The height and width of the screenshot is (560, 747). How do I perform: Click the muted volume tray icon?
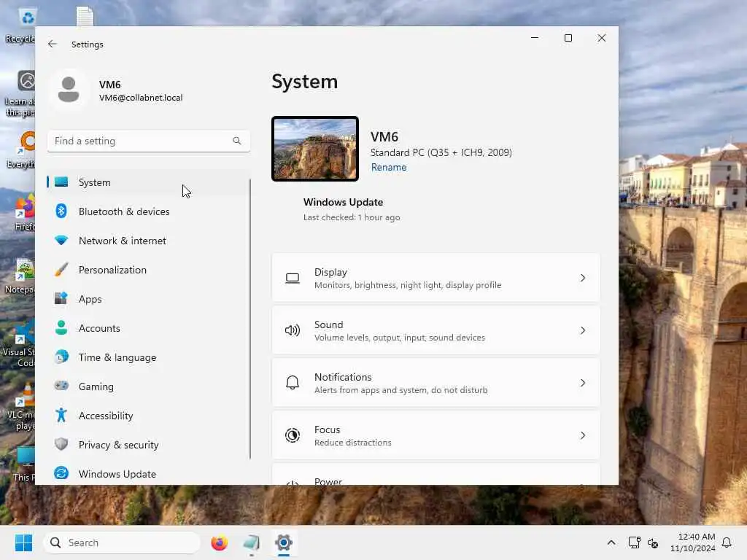coord(653,542)
